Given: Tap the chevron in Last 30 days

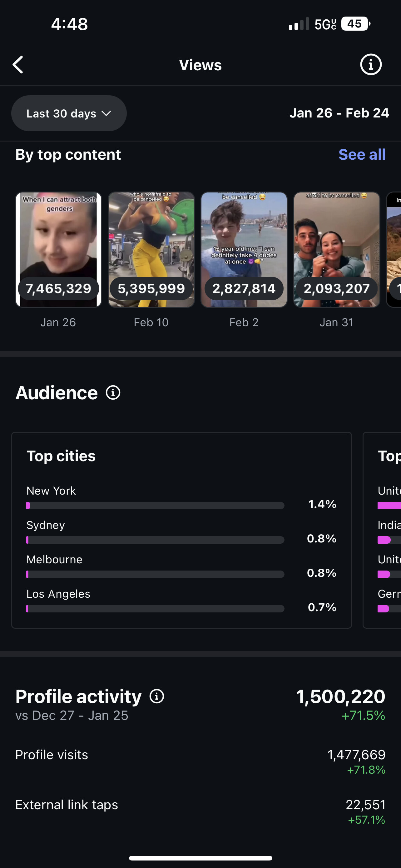Looking at the screenshot, I should (106, 113).
